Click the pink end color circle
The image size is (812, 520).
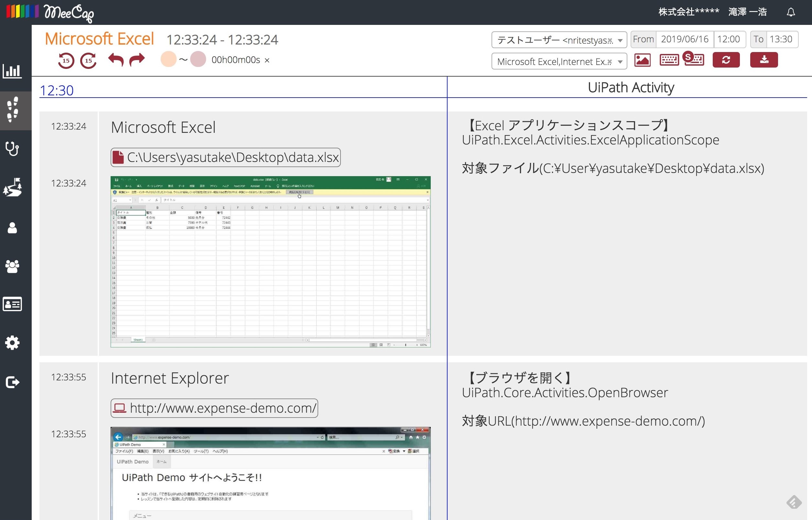coord(198,59)
